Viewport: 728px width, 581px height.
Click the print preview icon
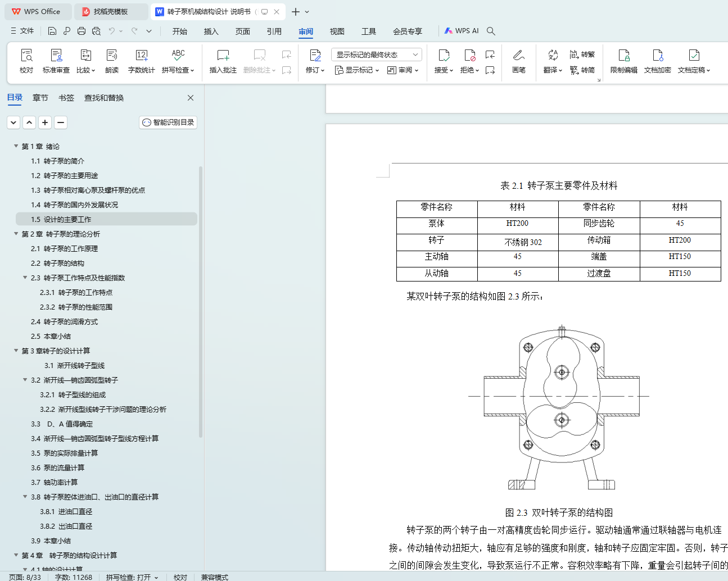coord(96,31)
